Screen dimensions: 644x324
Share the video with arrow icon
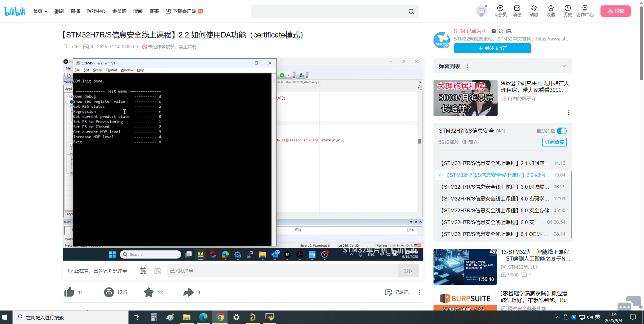(189, 292)
